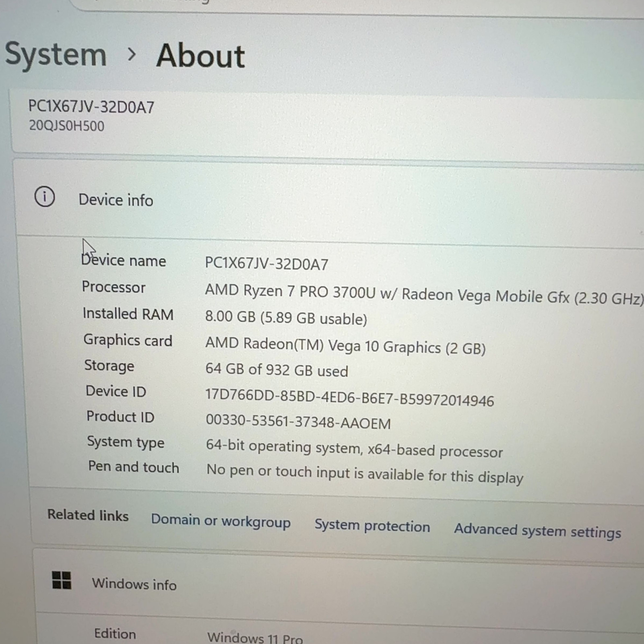The height and width of the screenshot is (644, 644).
Task: Select the 64-bit operating system value
Action: tap(354, 449)
